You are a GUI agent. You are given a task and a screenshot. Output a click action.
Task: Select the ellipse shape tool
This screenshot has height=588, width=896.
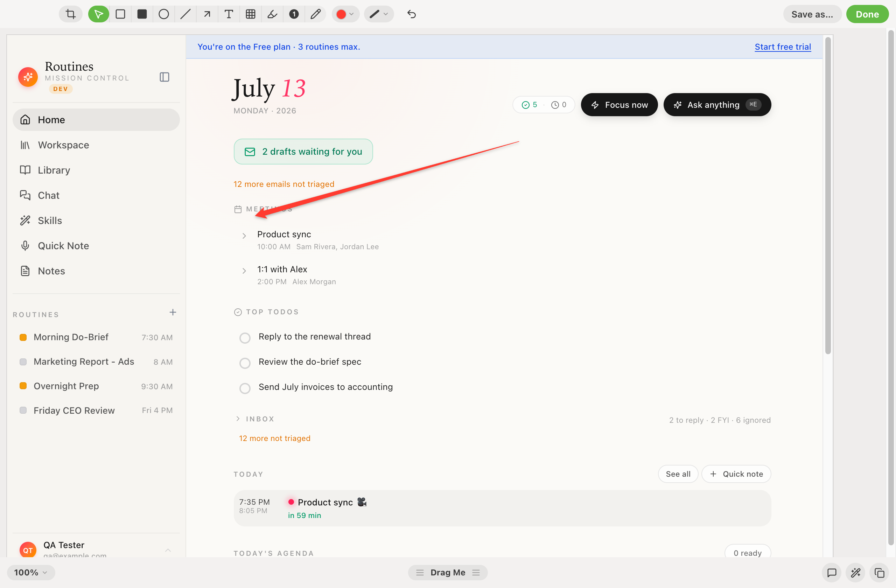[x=164, y=14]
